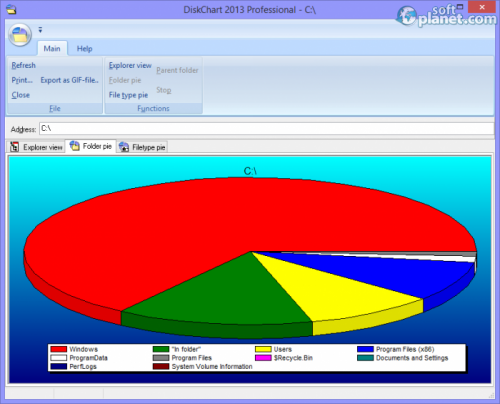Image resolution: width=500 pixels, height=404 pixels.
Task: Open the Filetype pie tab
Action: [142, 147]
